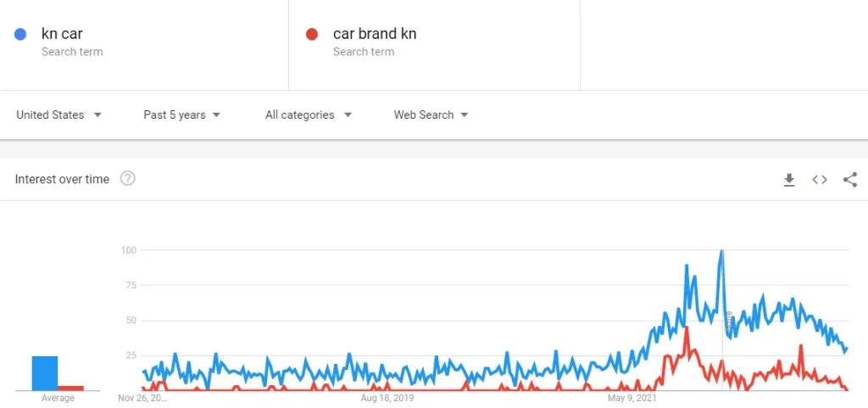Expand the Web Search type dropdown
The image size is (868, 408).
point(431,115)
